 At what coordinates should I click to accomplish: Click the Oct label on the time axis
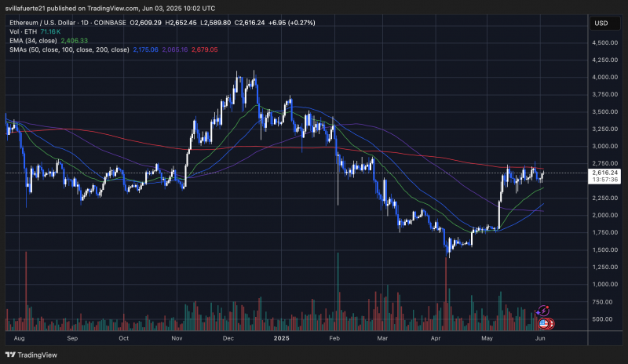tap(124, 338)
